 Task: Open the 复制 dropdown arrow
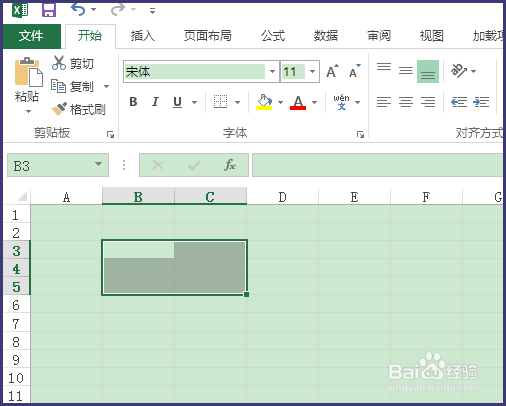[106, 86]
